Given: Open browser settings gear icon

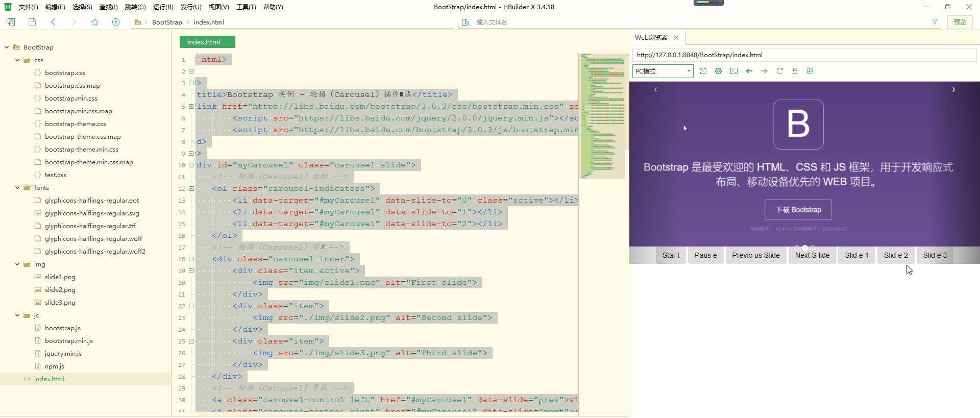Looking at the screenshot, I should pyautogui.click(x=718, y=71).
